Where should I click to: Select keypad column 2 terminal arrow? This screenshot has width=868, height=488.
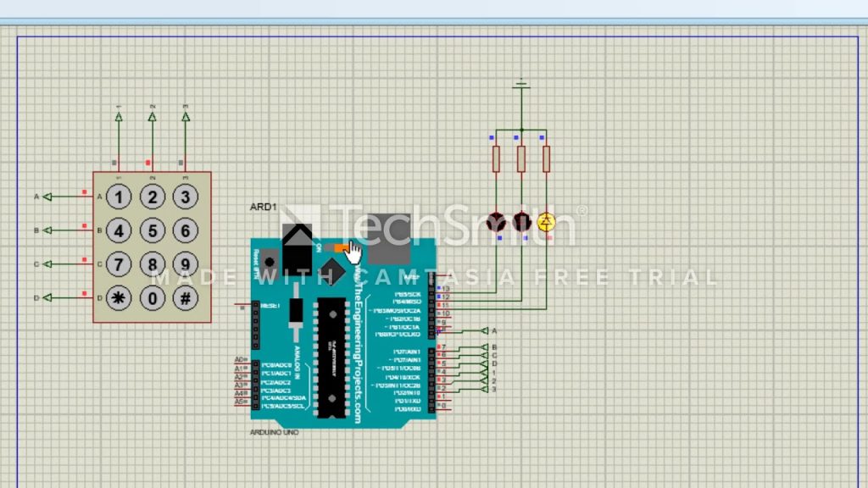click(x=152, y=118)
